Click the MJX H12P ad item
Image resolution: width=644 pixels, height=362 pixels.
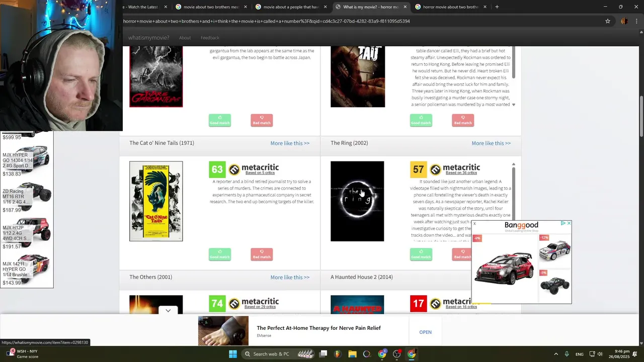pyautogui.click(x=26, y=234)
